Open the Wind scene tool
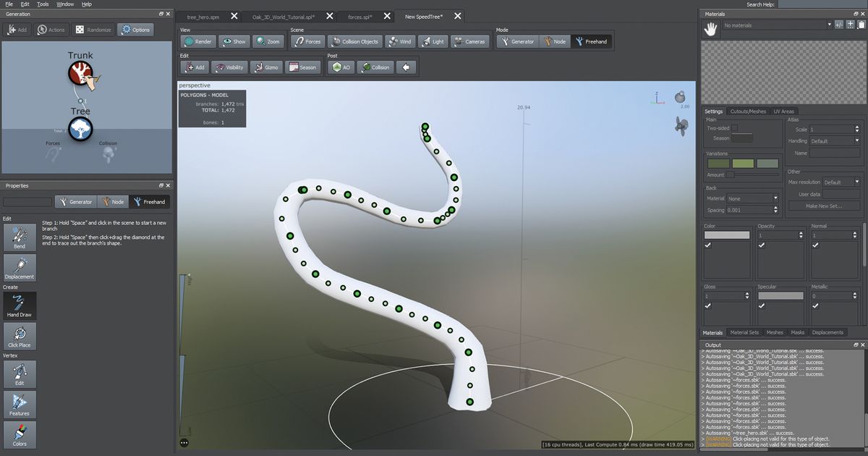The width and height of the screenshot is (868, 456). [x=401, y=41]
